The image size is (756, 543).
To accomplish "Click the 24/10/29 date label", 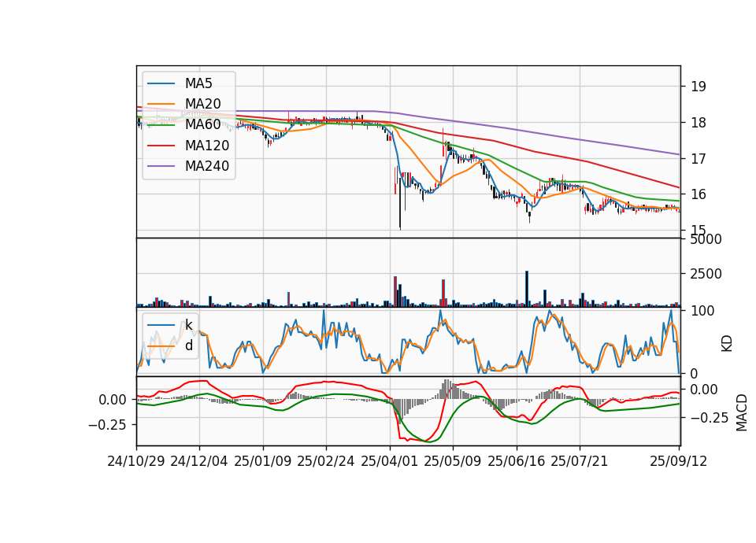I will [x=136, y=461].
